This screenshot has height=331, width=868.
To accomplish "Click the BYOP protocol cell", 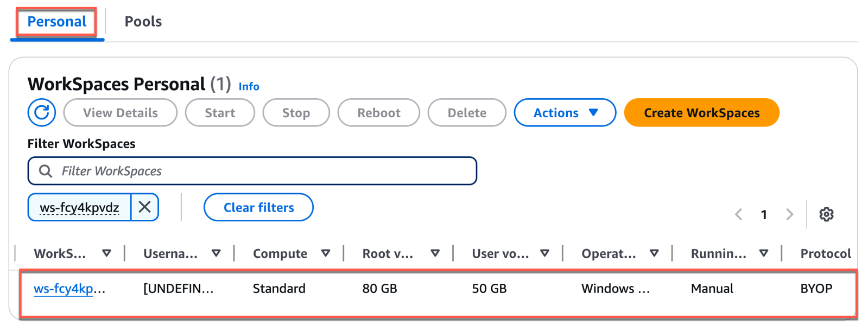I will tap(816, 289).
